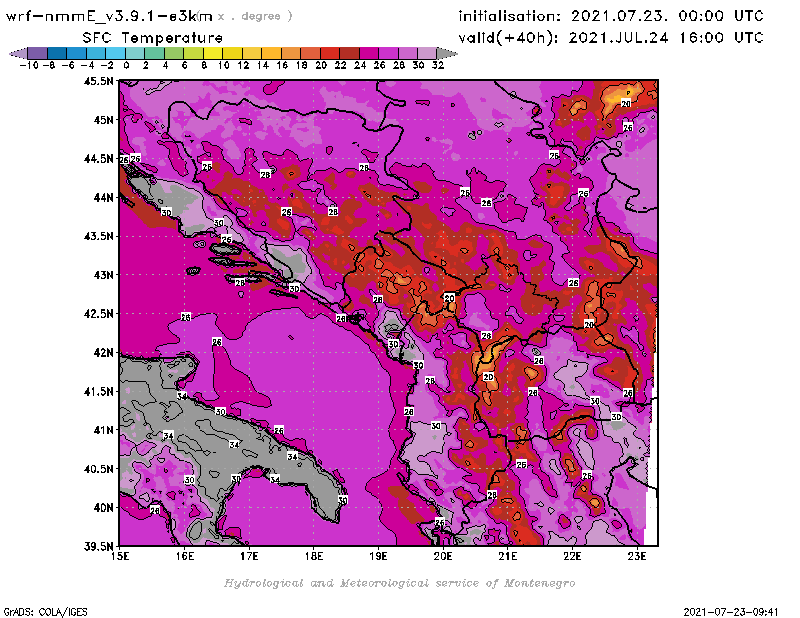Click 'Hydrological and Meteorological service of Montenegro' caption
The height and width of the screenshot is (618, 800).
399,583
